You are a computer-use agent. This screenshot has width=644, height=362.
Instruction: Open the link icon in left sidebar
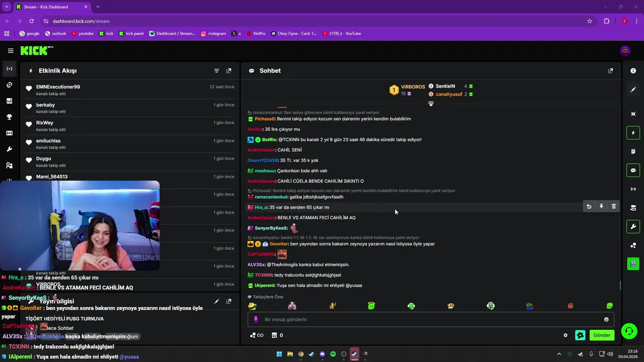pyautogui.click(x=10, y=85)
